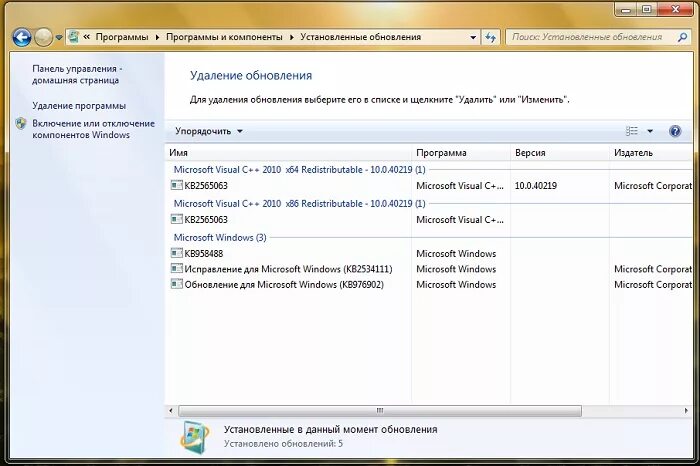
Task: Collapse the Microsoft Windows (3) group
Action: [220, 237]
